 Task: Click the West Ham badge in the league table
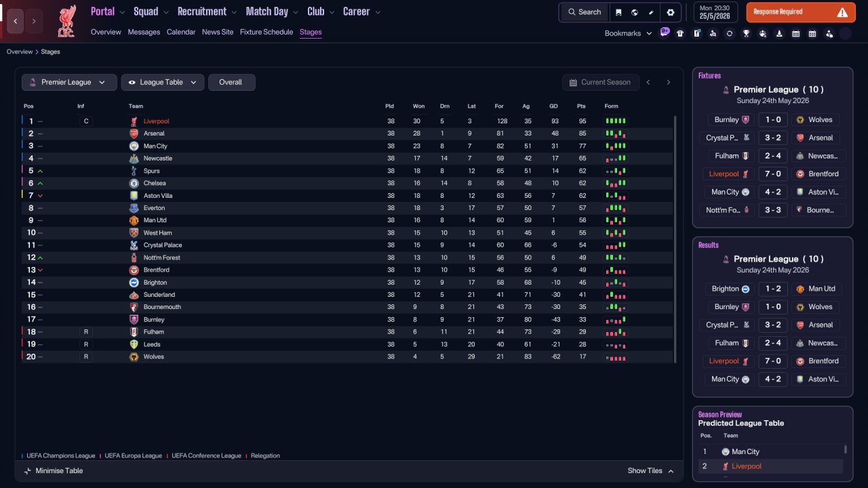pos(134,233)
